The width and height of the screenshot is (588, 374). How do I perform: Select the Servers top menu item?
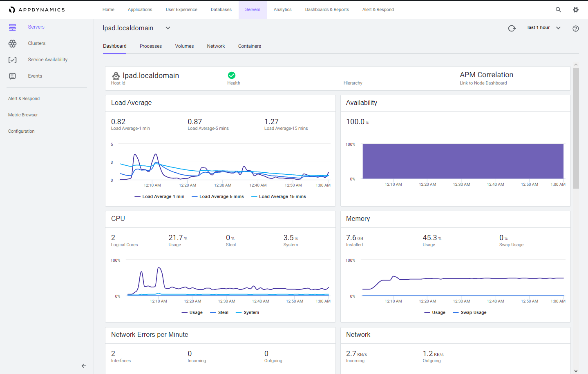253,10
